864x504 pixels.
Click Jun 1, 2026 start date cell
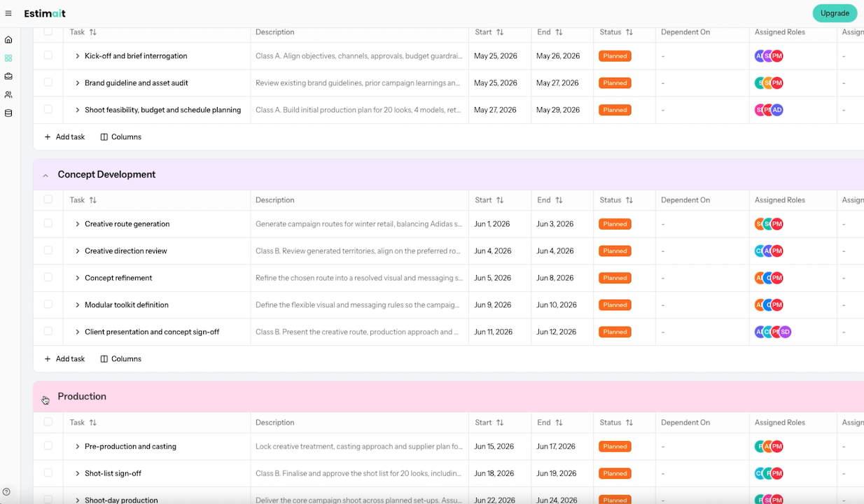(499, 224)
